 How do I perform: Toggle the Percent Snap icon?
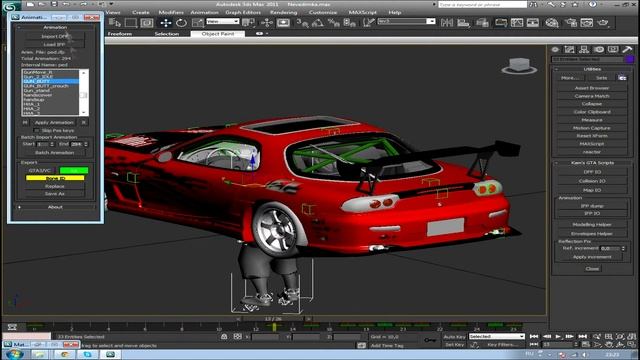(x=333, y=22)
